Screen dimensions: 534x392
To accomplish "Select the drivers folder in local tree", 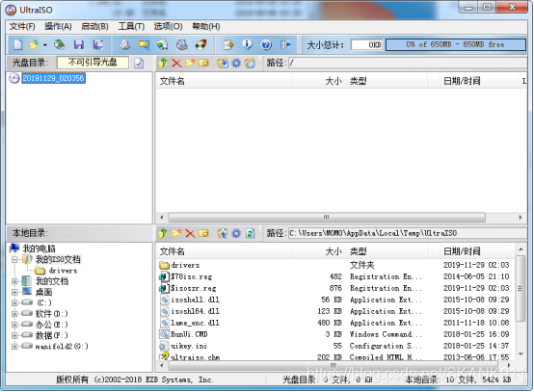I will tap(63, 271).
